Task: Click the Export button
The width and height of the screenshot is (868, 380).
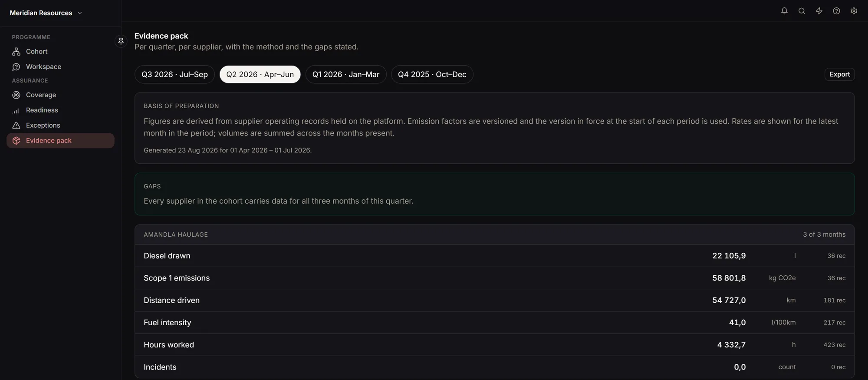Action: [x=839, y=74]
